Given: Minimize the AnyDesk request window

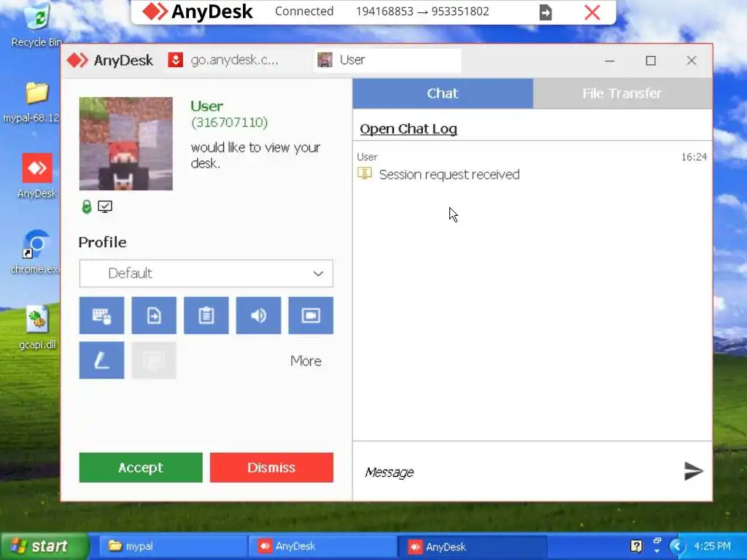Looking at the screenshot, I should click(x=610, y=61).
